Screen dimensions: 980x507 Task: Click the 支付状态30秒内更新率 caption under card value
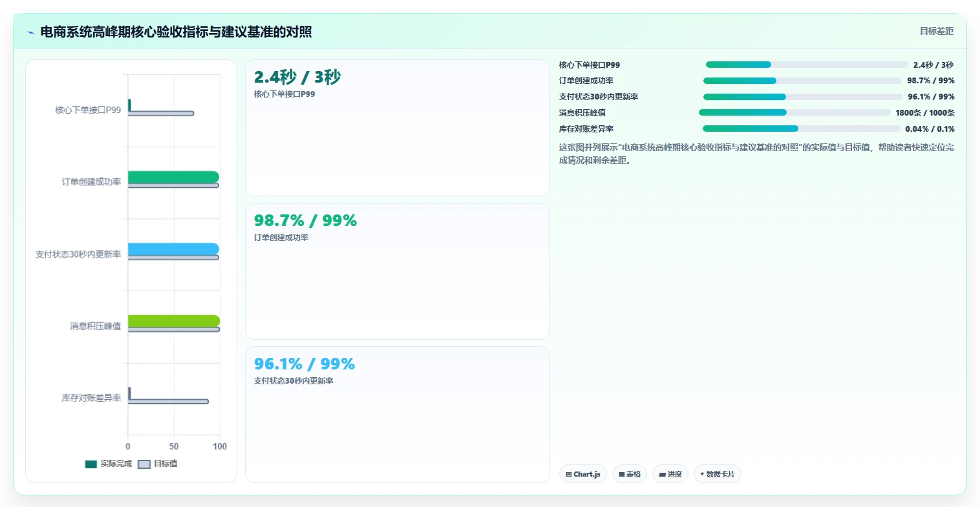click(293, 381)
